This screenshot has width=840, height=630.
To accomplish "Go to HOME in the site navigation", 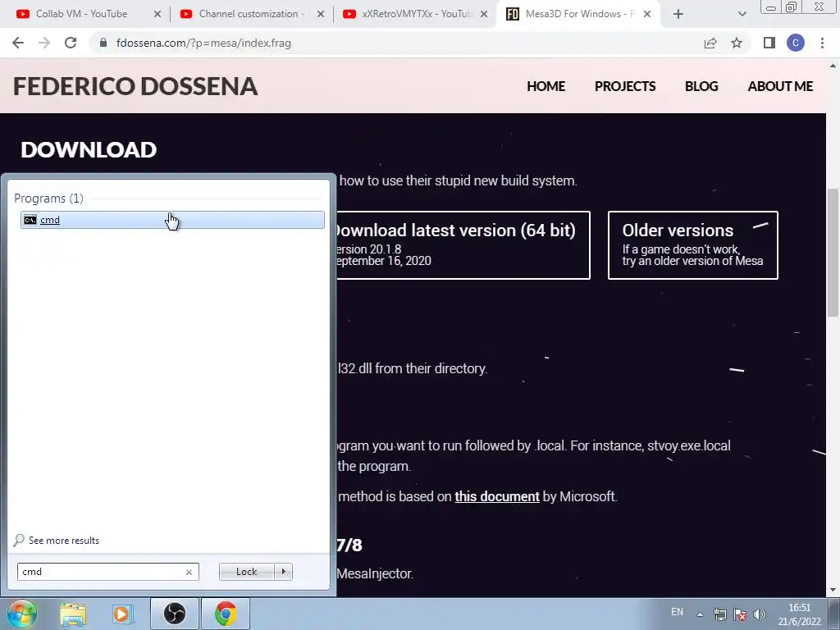I will [546, 86].
